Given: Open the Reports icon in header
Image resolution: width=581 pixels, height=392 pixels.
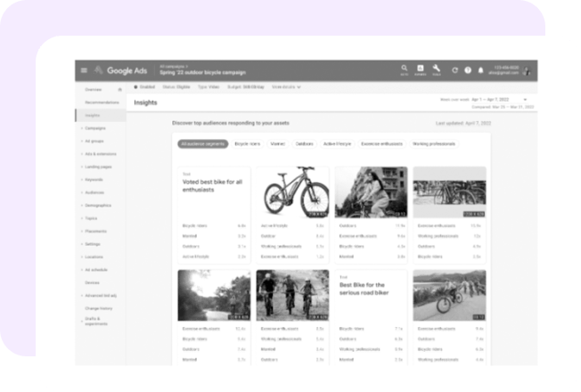Looking at the screenshot, I should point(421,69).
